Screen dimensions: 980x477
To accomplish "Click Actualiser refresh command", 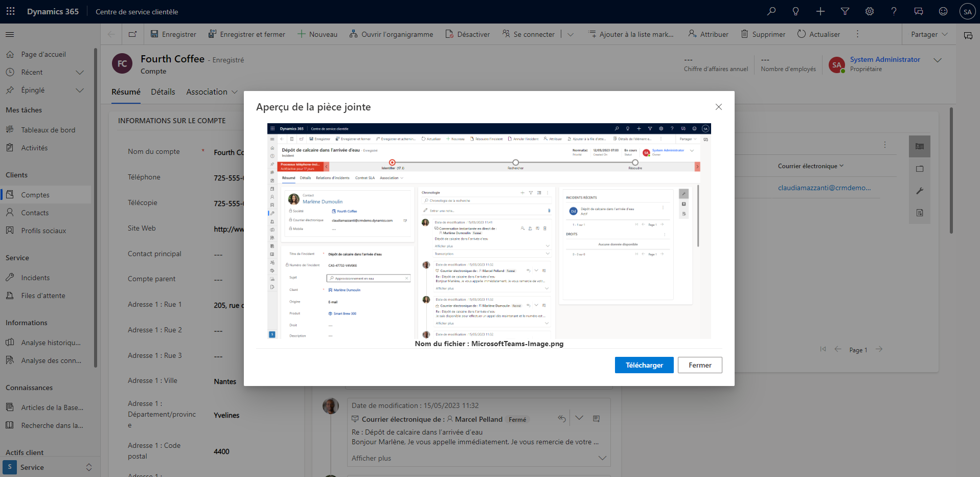I will 818,34.
